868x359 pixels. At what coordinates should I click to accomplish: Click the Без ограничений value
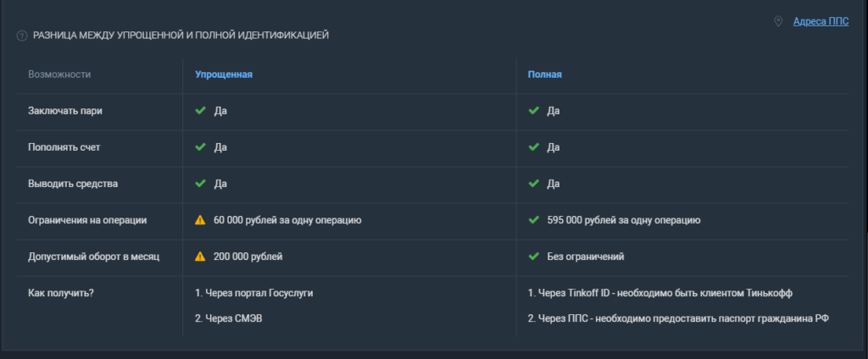[586, 257]
